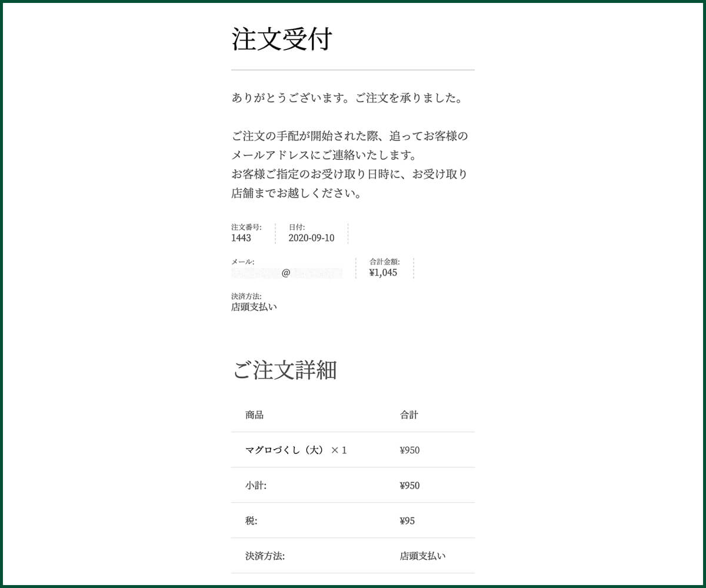This screenshot has height=588, width=706.
Task: Click the 合計 column header
Action: click(409, 415)
